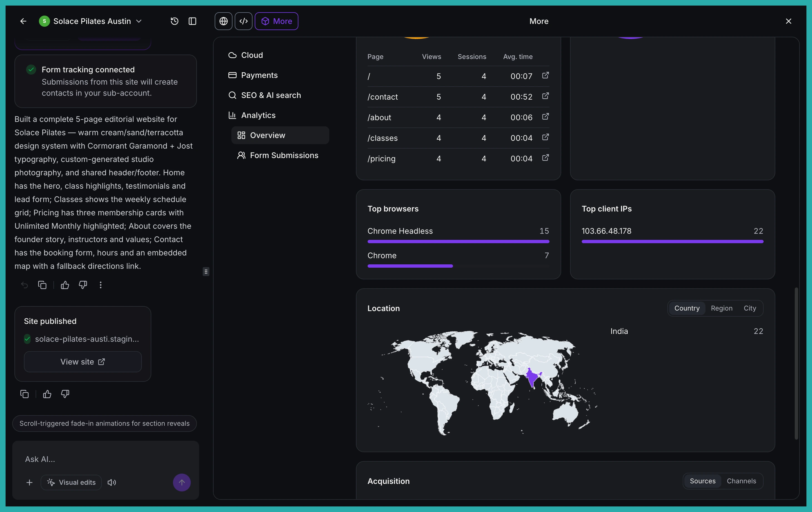Go back with the left arrow icon

pos(23,21)
